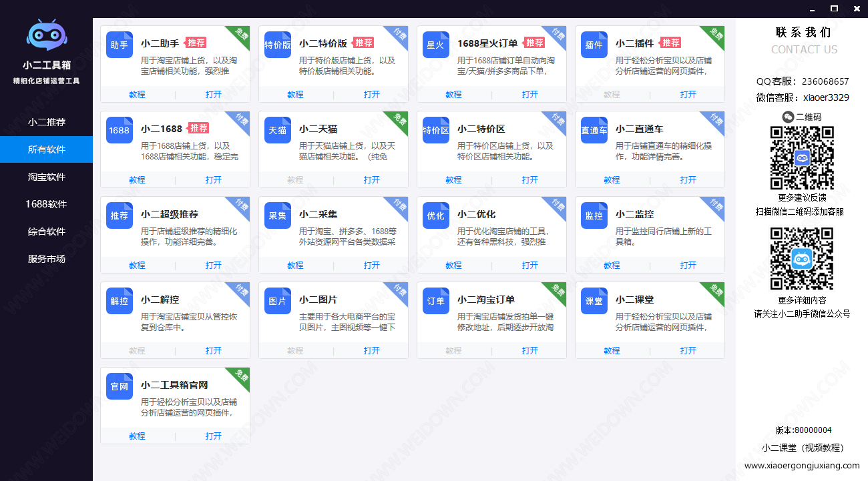Click the 特价版 app icon
The image size is (868, 481).
[278, 45]
